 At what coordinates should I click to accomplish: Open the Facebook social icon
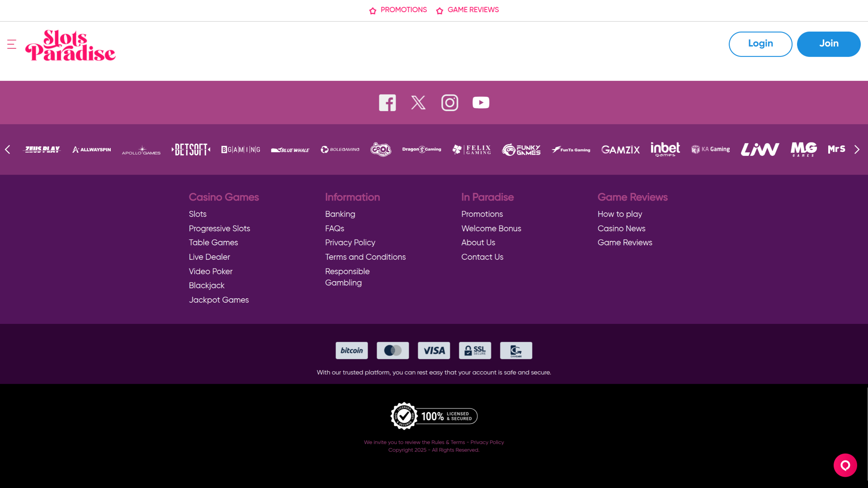click(387, 103)
